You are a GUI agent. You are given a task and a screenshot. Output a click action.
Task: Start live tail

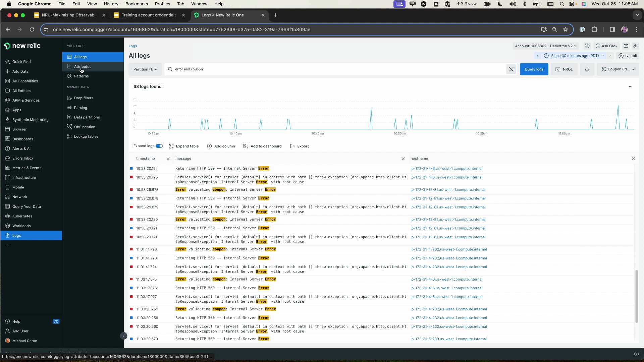(628, 56)
